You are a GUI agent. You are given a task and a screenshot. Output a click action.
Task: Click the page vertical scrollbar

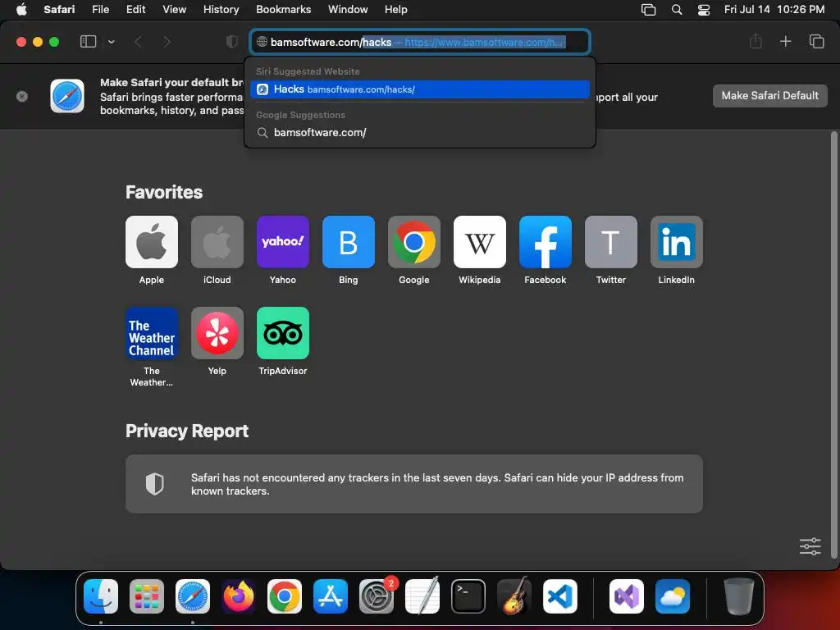(833, 345)
